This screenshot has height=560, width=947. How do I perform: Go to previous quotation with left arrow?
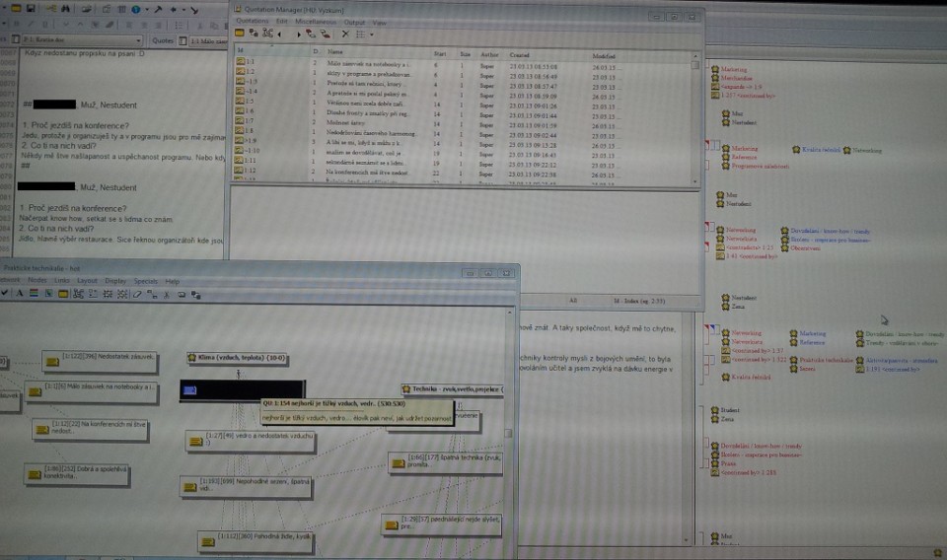click(x=279, y=35)
